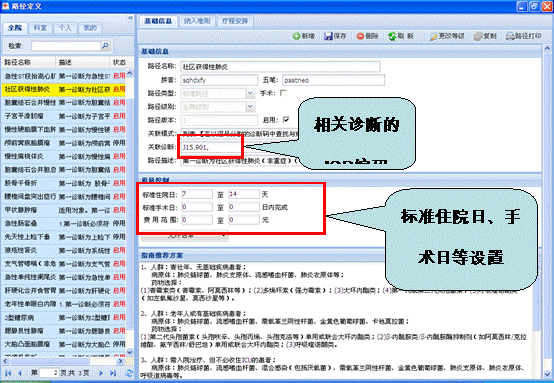
Task: Switch to the 全院 tab
Action: (15, 28)
